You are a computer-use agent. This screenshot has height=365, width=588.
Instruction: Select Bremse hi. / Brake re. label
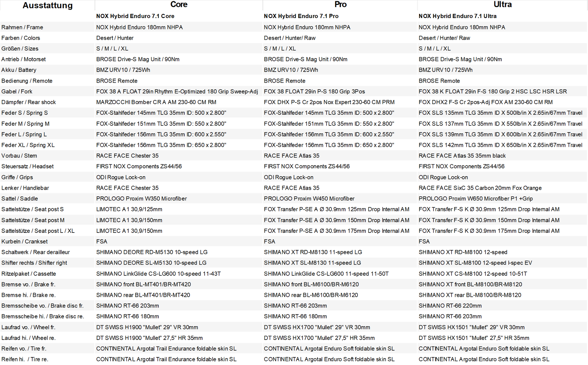(x=28, y=295)
